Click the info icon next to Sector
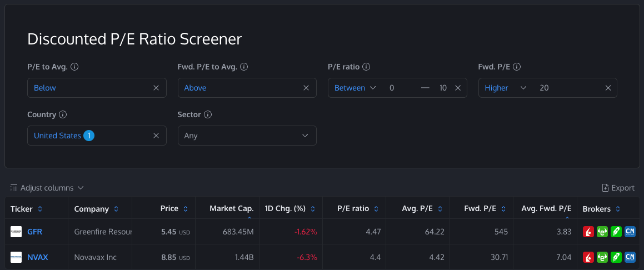 point(208,114)
